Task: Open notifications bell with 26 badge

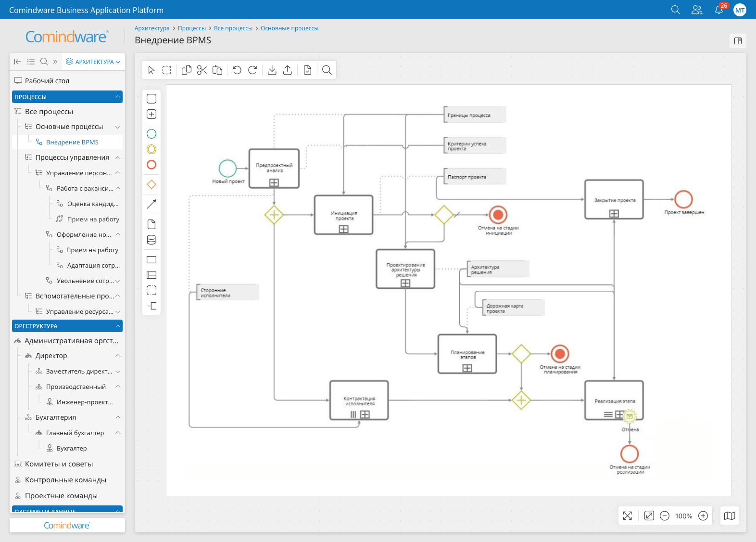Action: [719, 9]
